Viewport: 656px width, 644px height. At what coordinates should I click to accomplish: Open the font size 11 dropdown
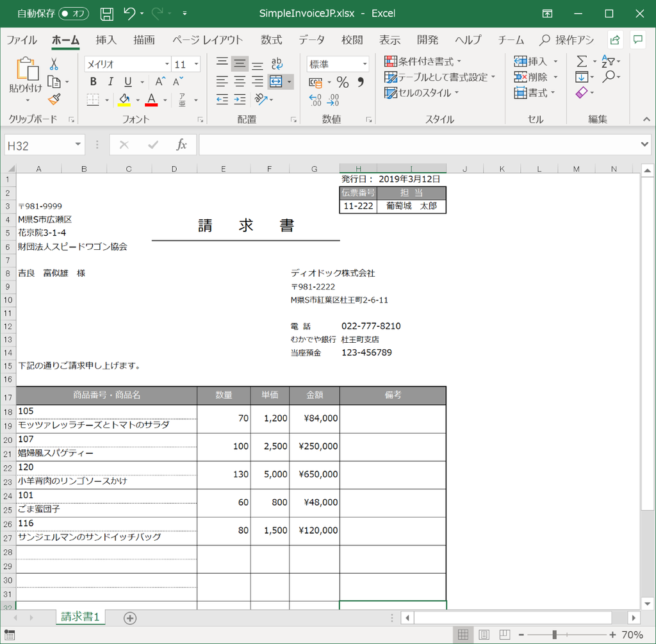[196, 64]
